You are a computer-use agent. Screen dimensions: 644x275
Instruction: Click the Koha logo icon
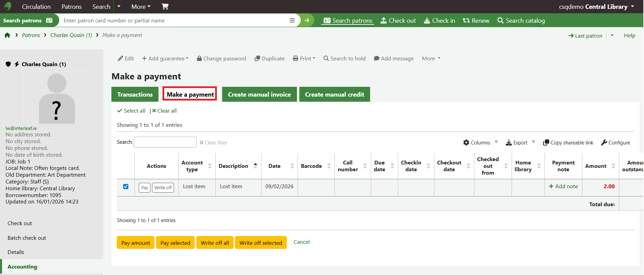point(7,6)
